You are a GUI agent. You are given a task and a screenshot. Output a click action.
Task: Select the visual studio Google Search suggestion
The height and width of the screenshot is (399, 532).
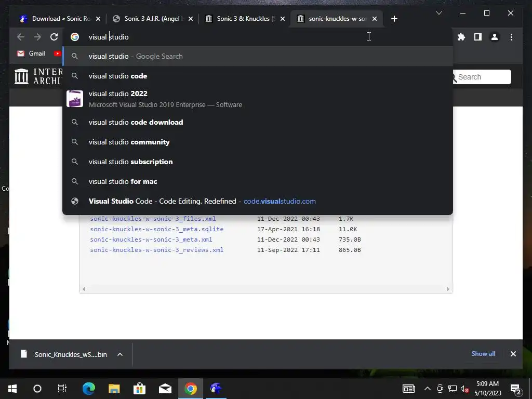tap(258, 56)
